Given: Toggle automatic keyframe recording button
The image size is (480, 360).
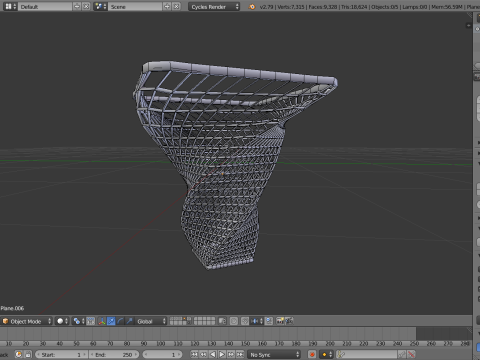Looking at the screenshot, I should point(312,354).
